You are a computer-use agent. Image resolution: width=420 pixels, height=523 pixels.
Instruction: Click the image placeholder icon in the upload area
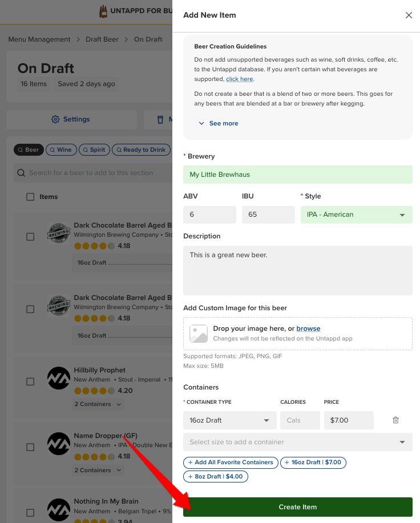(199, 334)
